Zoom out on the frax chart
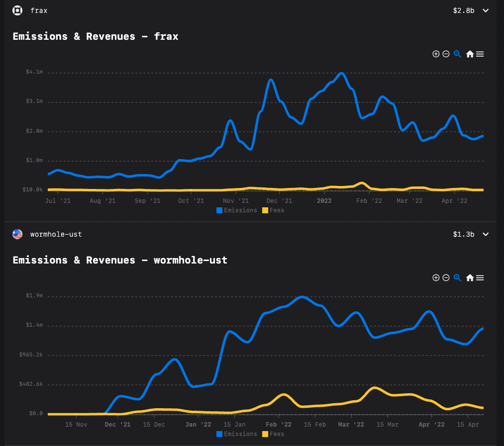The height and width of the screenshot is (446, 504). coord(446,54)
